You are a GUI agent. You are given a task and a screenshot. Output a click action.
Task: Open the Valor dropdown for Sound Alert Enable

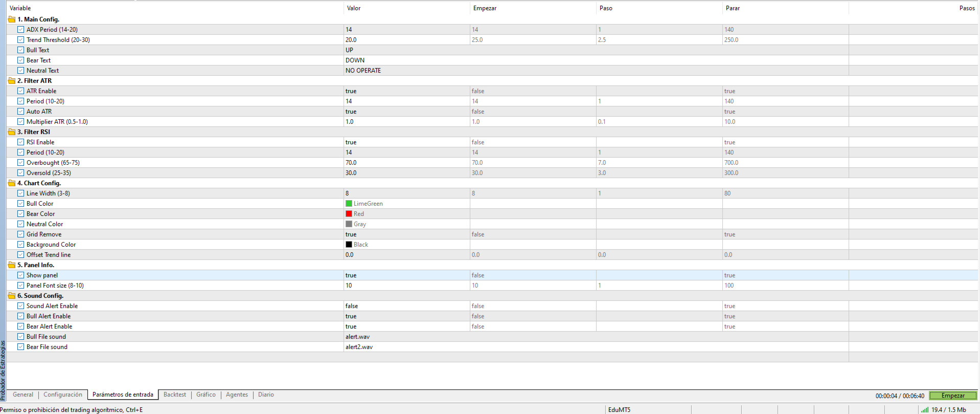[x=407, y=306]
